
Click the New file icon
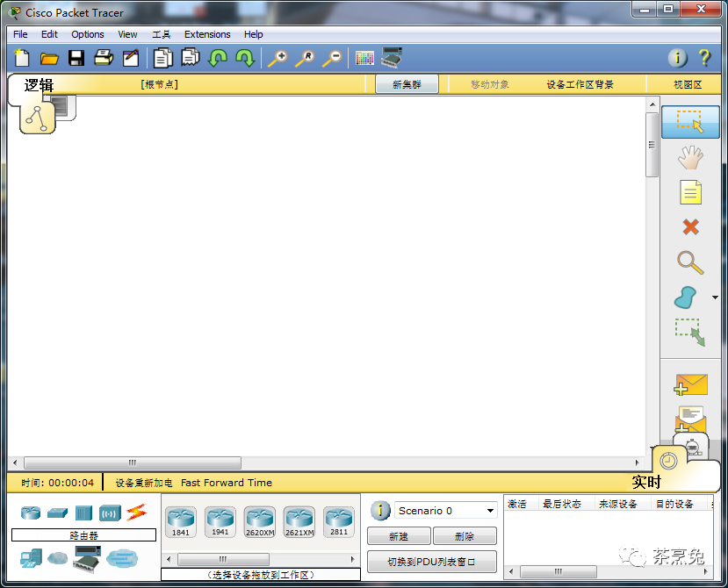(x=22, y=58)
